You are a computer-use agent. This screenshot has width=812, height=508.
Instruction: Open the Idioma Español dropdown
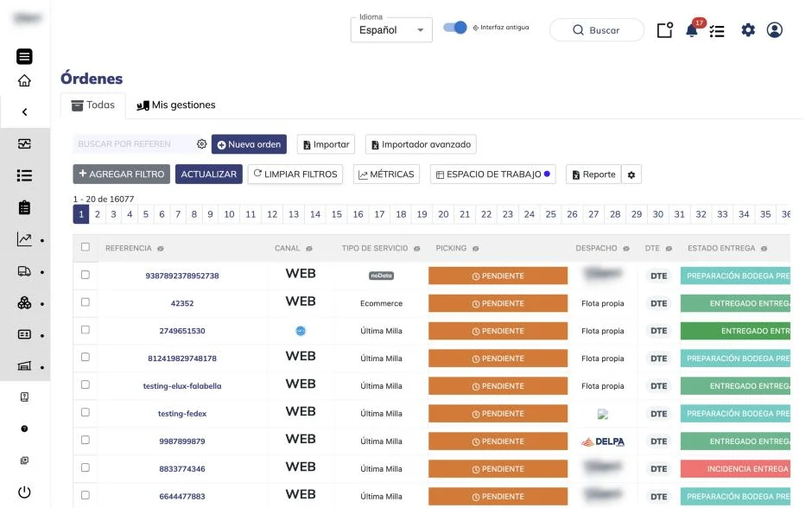(391, 30)
